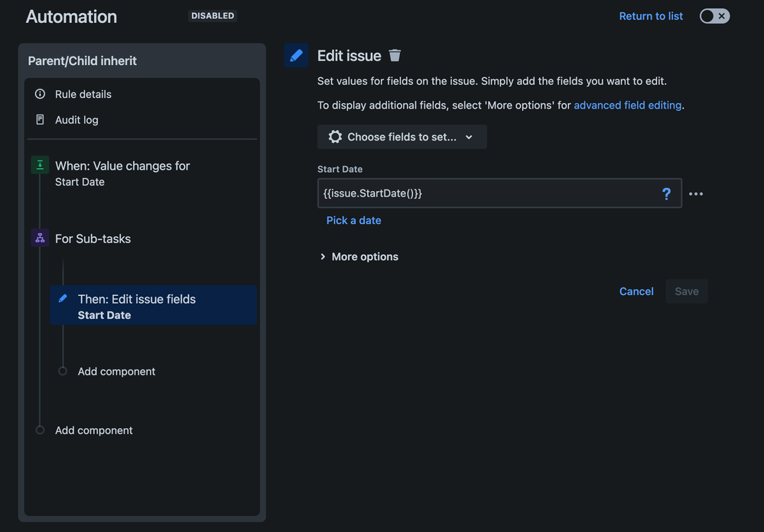Delete action using the trash icon
The image size is (764, 532).
(395, 56)
